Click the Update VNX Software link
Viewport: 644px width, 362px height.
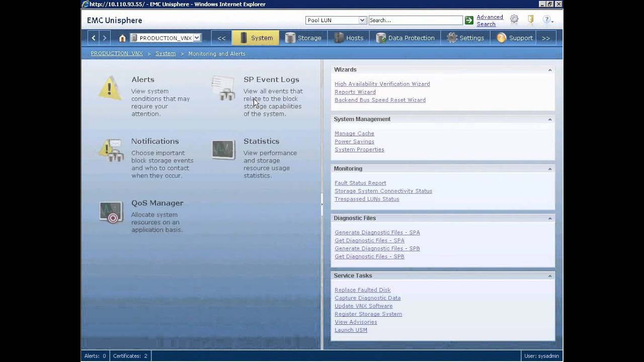[x=364, y=306]
